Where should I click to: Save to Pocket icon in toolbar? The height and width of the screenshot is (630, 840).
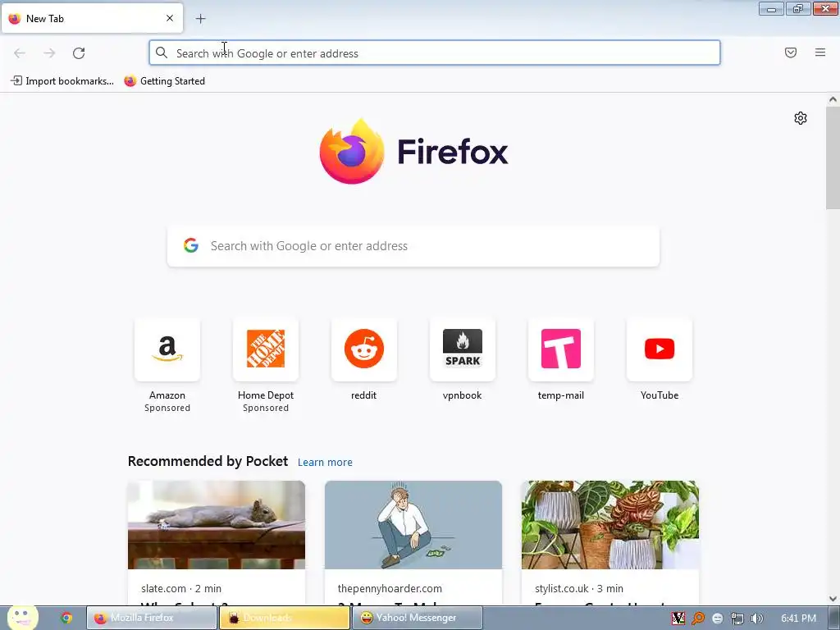click(791, 52)
